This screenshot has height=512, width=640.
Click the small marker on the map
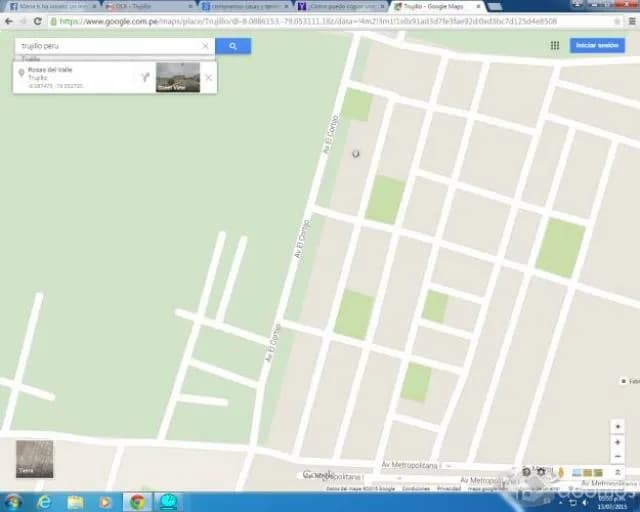tap(356, 154)
